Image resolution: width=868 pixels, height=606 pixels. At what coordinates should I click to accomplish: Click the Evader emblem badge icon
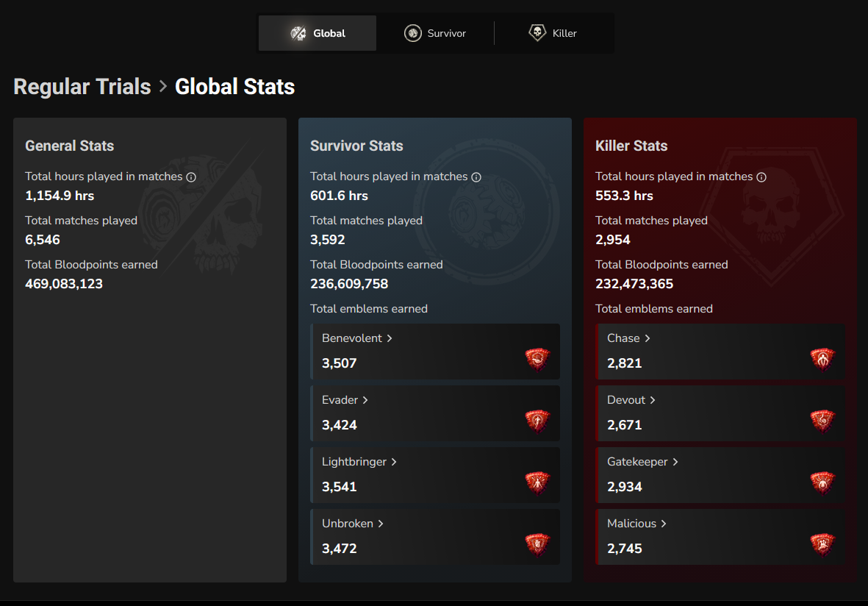[537, 421]
